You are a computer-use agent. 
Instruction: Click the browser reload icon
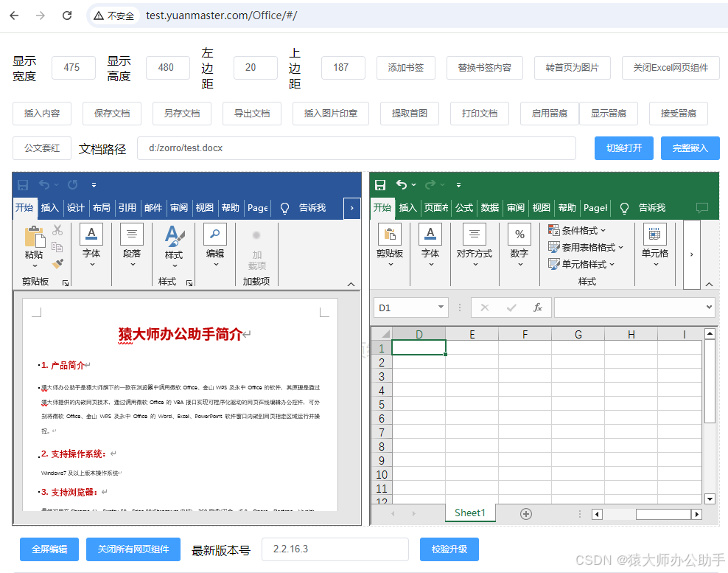click(67, 15)
